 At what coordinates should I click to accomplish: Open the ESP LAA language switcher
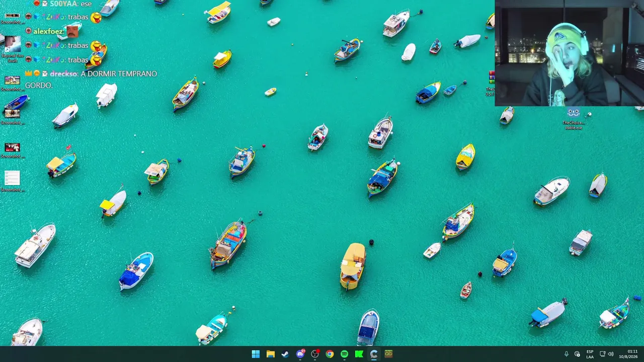(590, 354)
